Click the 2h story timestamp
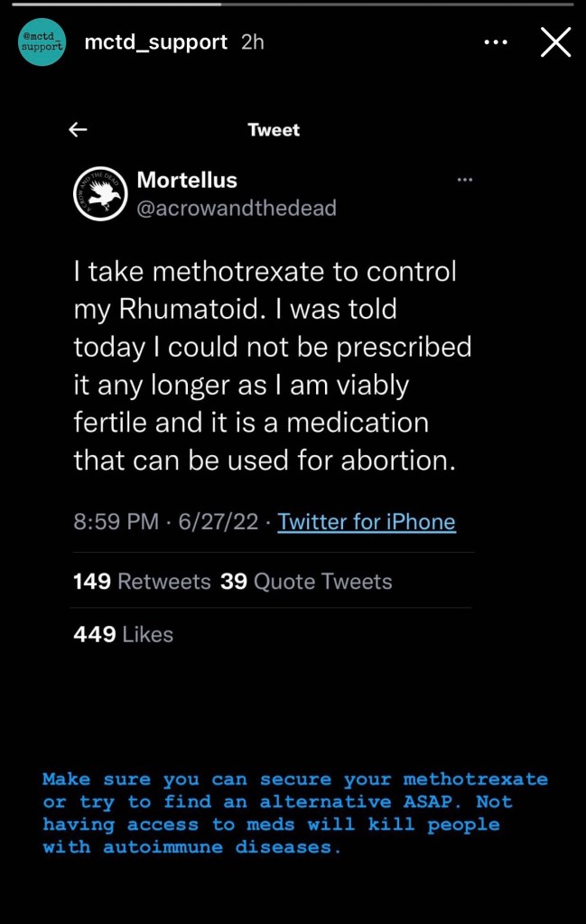The width and height of the screenshot is (586, 924). pos(254,42)
